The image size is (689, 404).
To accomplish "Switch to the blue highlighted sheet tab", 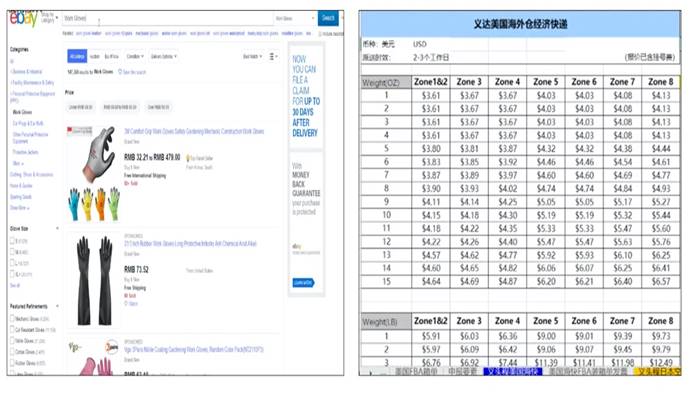I will coord(512,372).
